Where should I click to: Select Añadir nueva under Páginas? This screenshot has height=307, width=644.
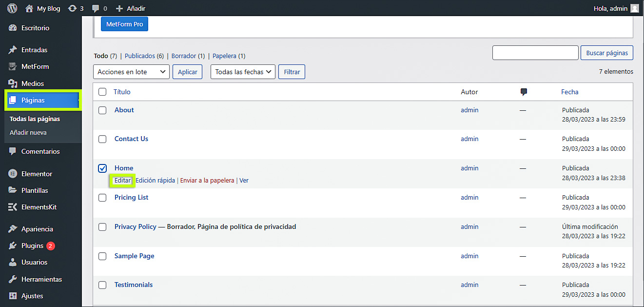point(28,132)
